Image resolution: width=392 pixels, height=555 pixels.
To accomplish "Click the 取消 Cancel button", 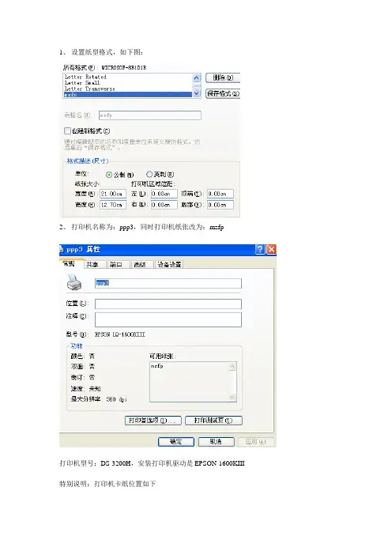I will [217, 442].
